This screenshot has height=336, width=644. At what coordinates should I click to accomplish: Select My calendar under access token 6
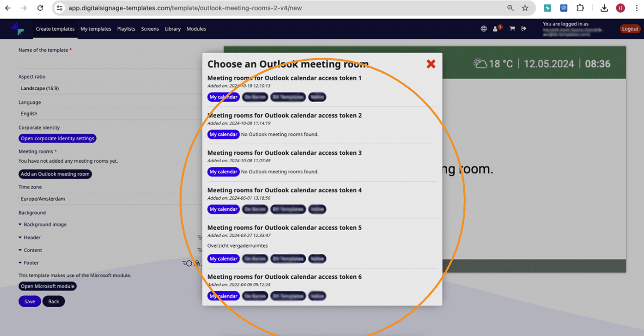click(223, 296)
